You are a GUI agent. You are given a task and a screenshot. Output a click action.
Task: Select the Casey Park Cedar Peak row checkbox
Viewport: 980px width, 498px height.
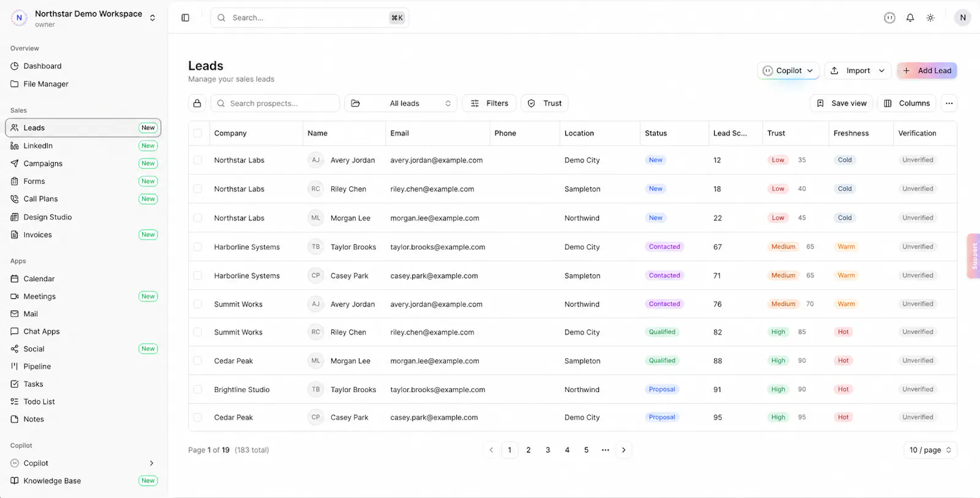(x=198, y=418)
